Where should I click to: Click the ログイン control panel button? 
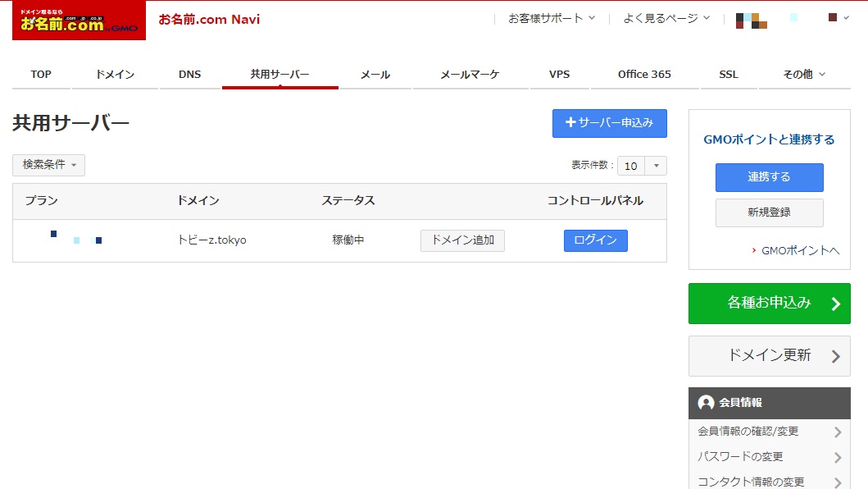pos(596,240)
